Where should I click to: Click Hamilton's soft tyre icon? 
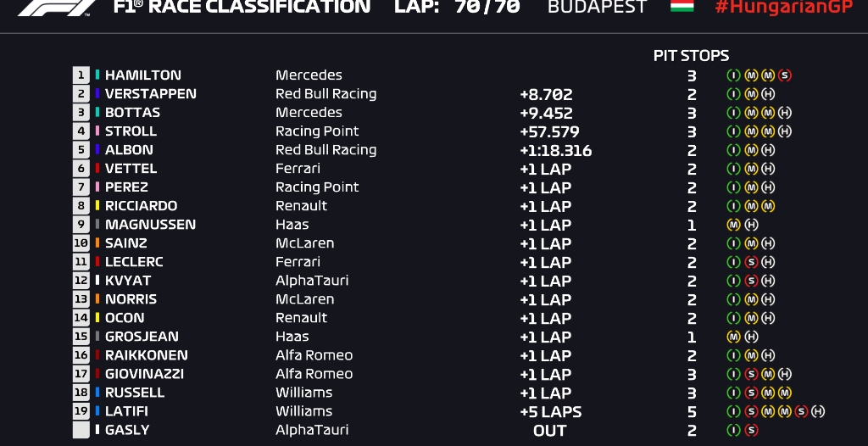(x=785, y=75)
